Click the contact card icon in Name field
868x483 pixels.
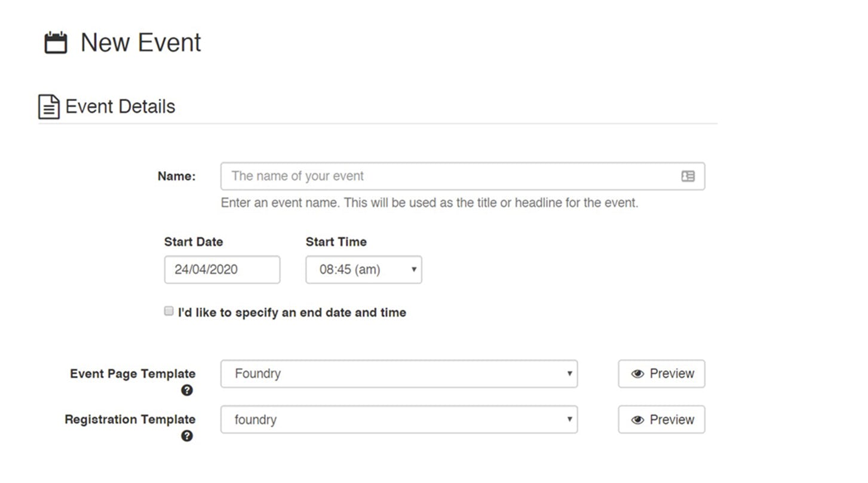tap(688, 176)
